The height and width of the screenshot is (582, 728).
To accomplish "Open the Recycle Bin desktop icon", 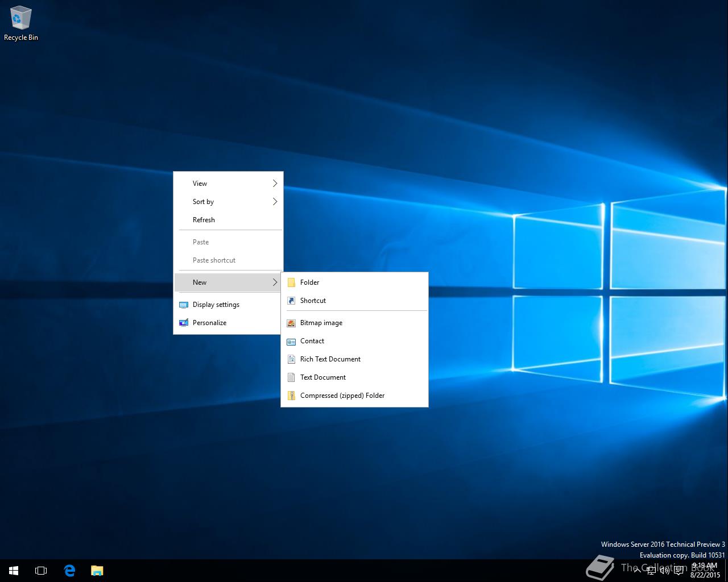I will [20, 23].
